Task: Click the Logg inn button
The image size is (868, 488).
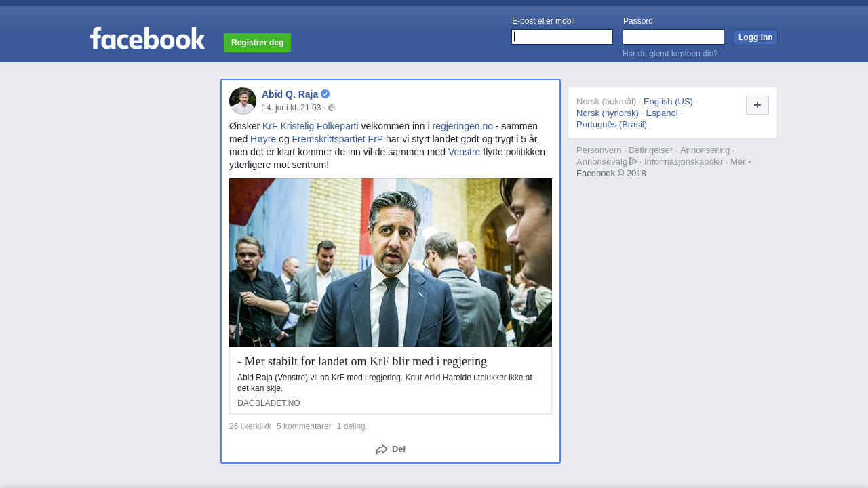Action: click(755, 37)
